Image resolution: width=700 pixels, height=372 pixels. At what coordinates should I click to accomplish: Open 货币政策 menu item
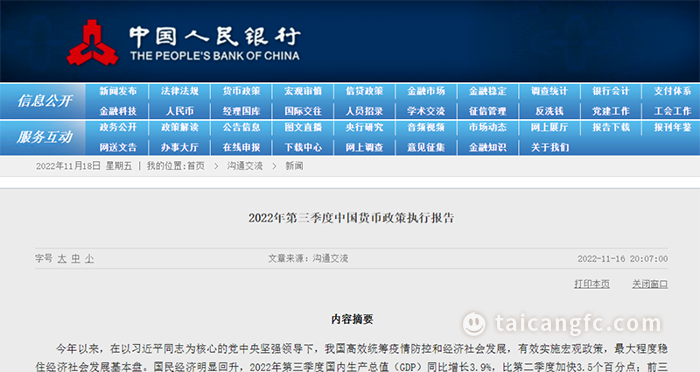241,91
